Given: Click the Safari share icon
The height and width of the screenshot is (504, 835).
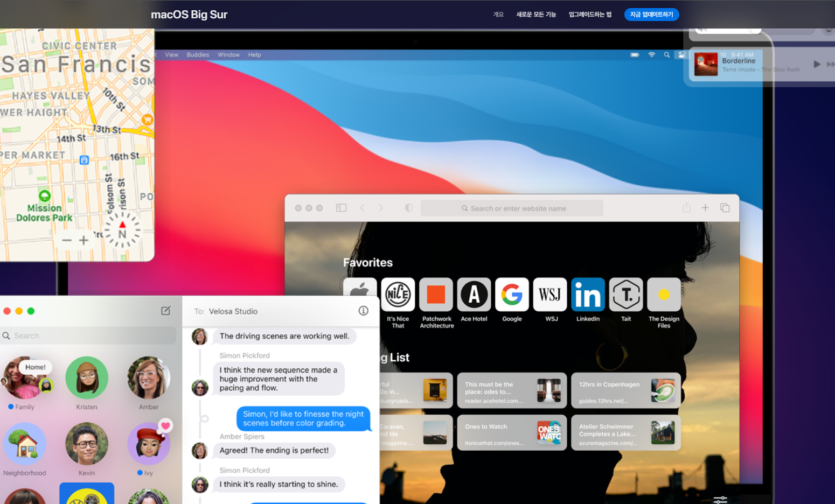Looking at the screenshot, I should pyautogui.click(x=686, y=208).
